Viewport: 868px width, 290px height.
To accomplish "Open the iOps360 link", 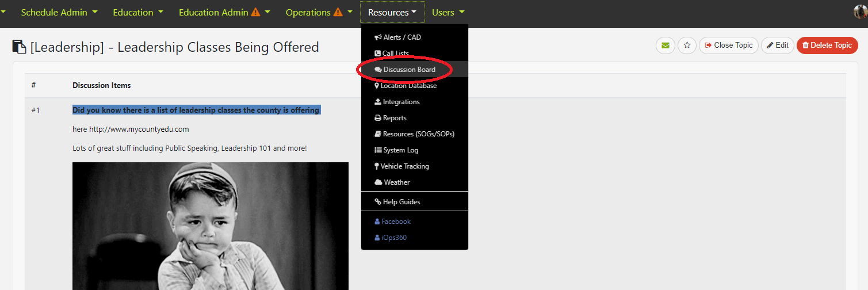I will pyautogui.click(x=415, y=238).
